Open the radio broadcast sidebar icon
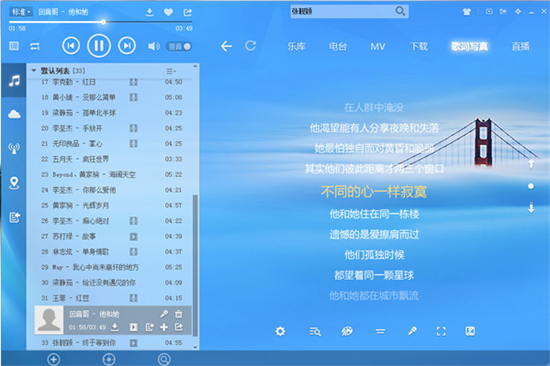Image resolution: width=550 pixels, height=366 pixels. point(14,148)
